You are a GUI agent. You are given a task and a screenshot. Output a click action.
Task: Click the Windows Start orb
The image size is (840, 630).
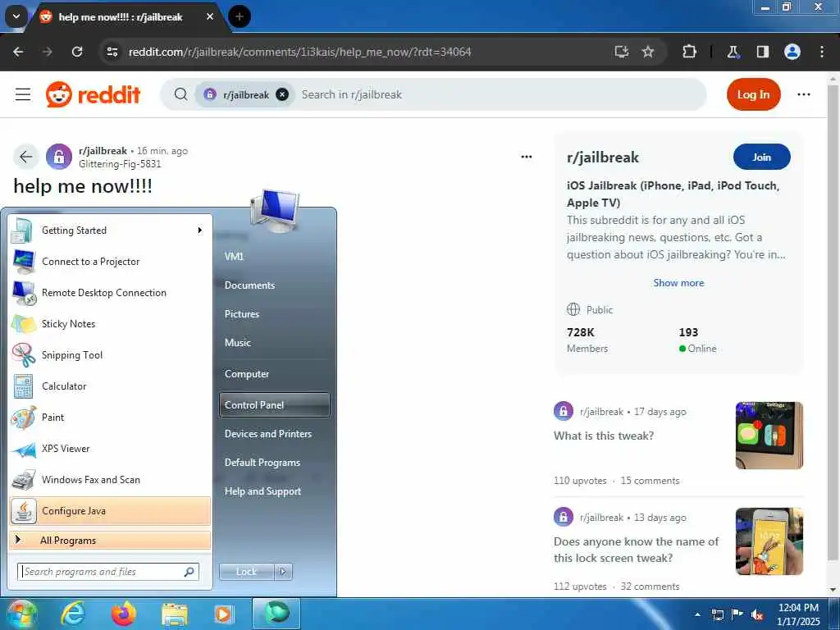click(21, 614)
